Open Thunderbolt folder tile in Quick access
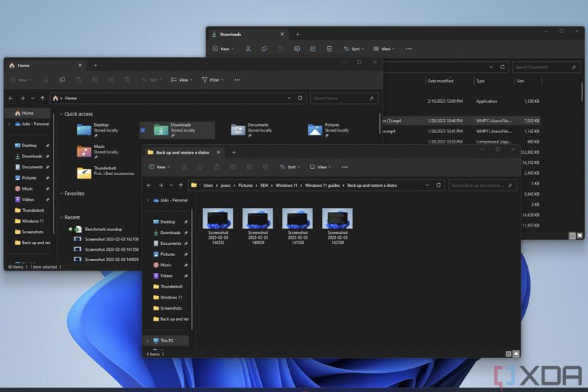This screenshot has height=392, width=588. pyautogui.click(x=105, y=173)
